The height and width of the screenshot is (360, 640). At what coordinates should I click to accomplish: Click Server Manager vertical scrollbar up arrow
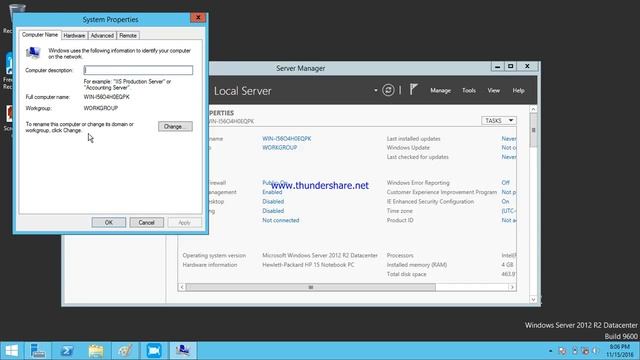coord(533,109)
